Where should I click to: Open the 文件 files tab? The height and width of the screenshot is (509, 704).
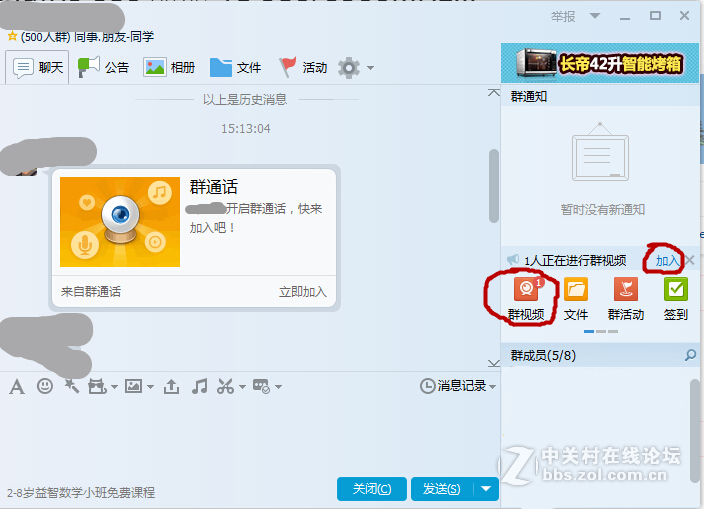pyautogui.click(x=235, y=67)
